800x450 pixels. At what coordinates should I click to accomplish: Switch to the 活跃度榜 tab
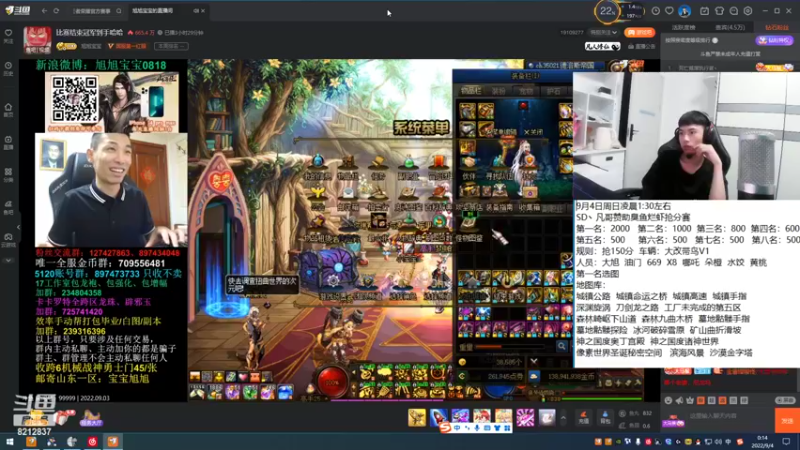(x=683, y=28)
